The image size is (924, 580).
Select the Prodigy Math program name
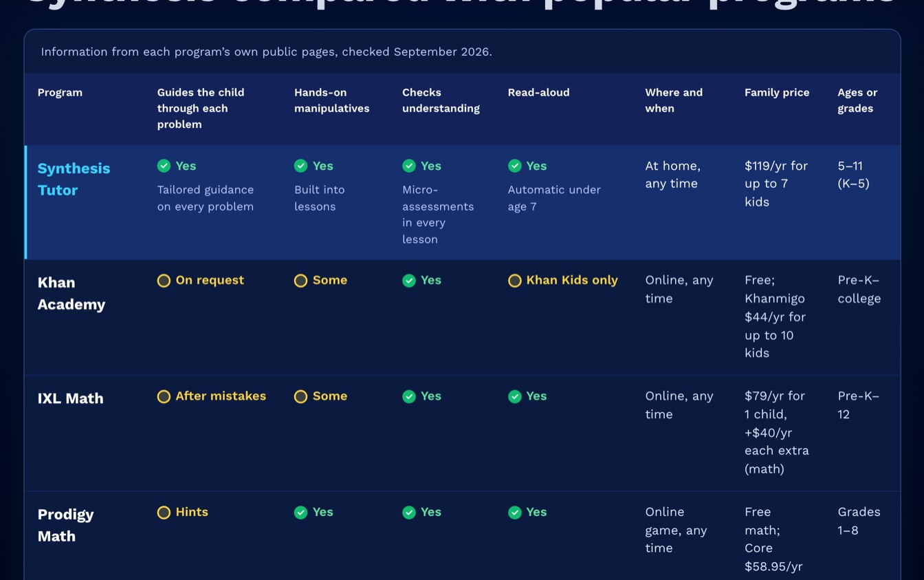click(65, 526)
